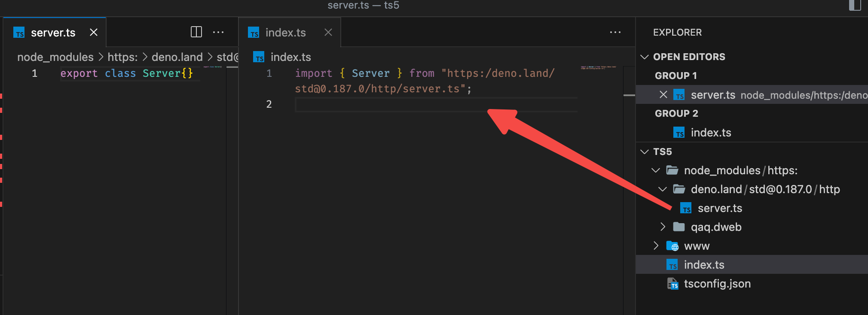Open more actions menu in left editor group
This screenshot has height=315, width=868.
(x=218, y=32)
